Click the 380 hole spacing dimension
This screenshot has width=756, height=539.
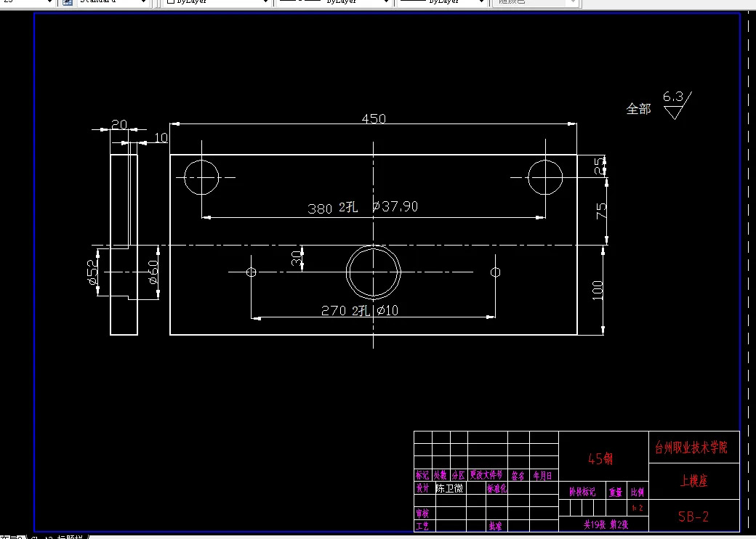(x=320, y=208)
